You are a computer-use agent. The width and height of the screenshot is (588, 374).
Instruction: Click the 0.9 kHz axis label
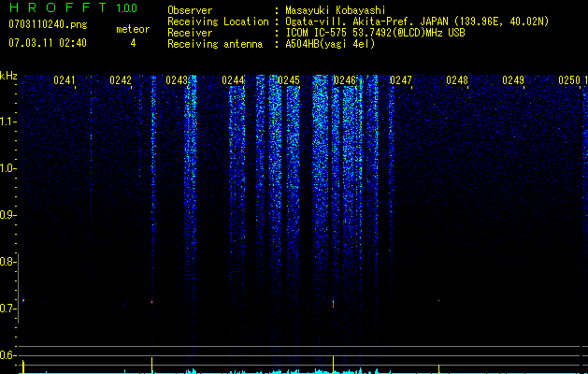click(7, 215)
